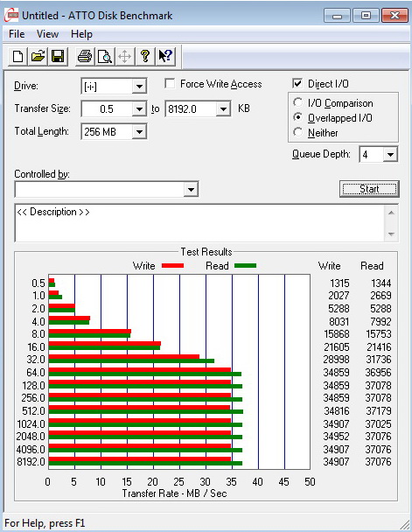The width and height of the screenshot is (412, 532).
Task: Enable Force Write Access checkbox
Action: [170, 83]
